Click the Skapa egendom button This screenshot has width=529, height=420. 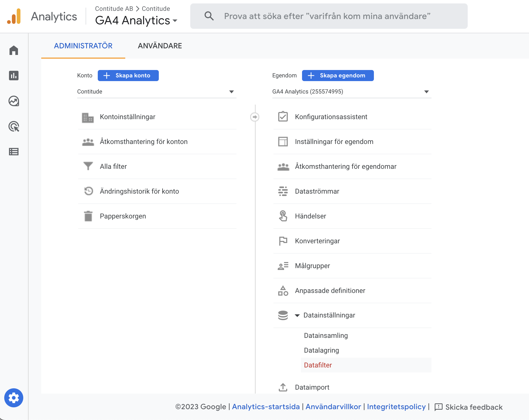pos(338,76)
